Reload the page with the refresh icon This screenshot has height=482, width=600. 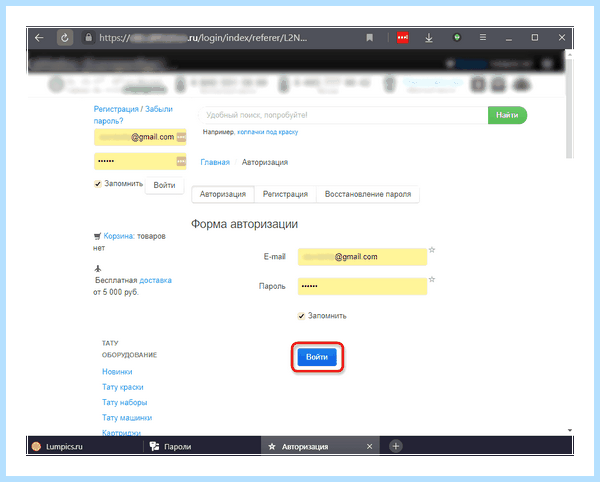65,37
